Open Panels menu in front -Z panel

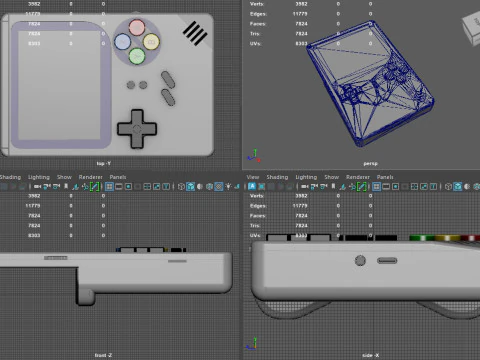118,177
